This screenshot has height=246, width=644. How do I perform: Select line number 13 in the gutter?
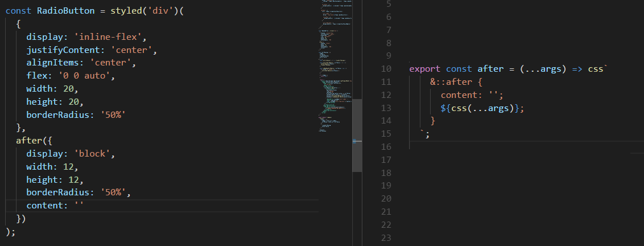pos(386,108)
